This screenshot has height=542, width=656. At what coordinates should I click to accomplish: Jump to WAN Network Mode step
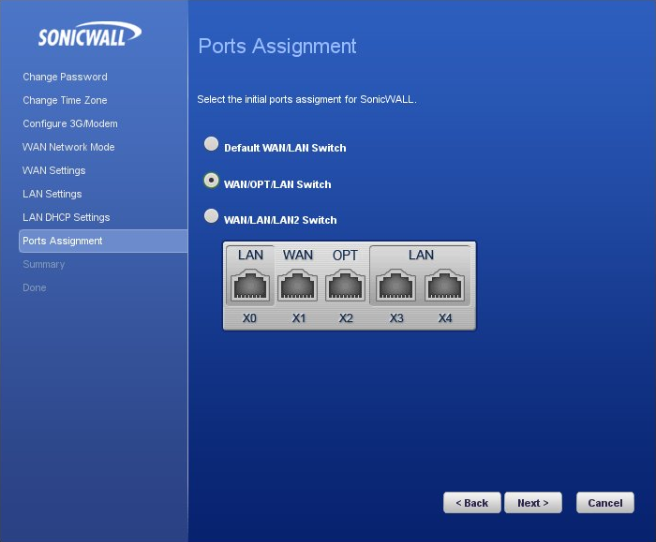pos(69,147)
